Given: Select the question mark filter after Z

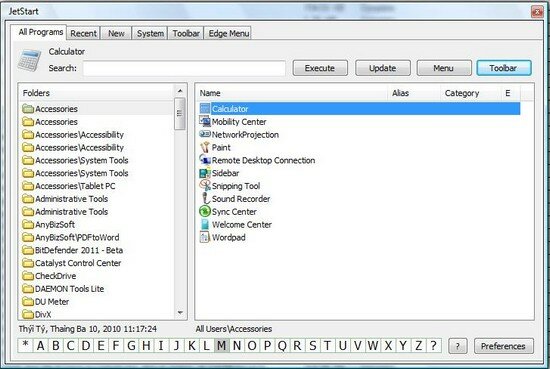Looking at the screenshot, I should [x=434, y=346].
